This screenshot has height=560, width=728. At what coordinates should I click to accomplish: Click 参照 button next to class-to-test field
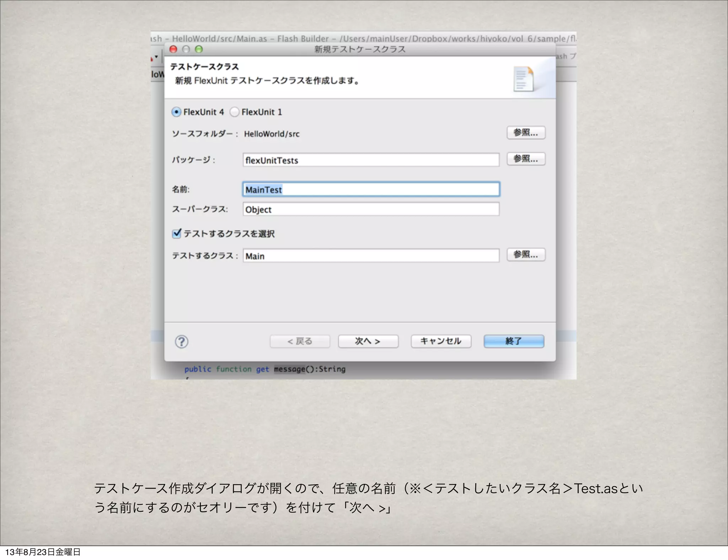526,254
